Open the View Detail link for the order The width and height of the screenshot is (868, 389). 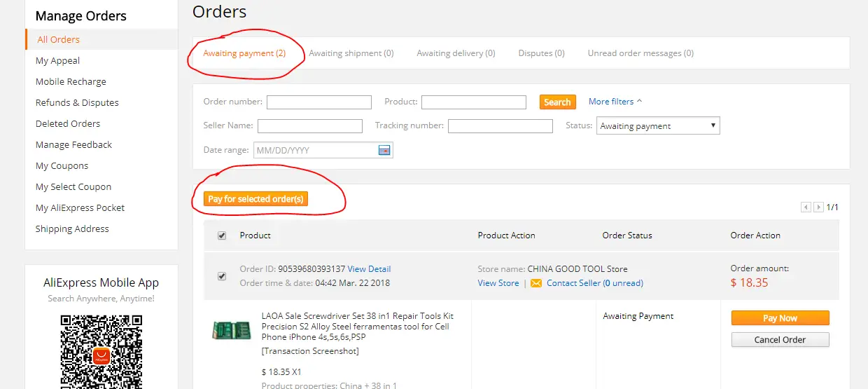click(x=369, y=269)
